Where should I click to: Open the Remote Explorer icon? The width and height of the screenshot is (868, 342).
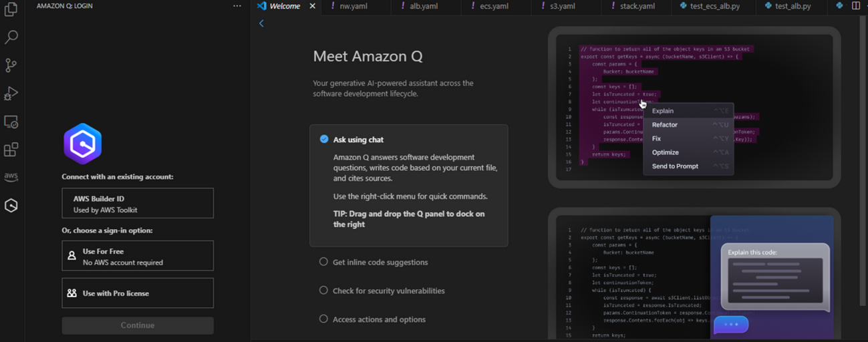(x=11, y=122)
